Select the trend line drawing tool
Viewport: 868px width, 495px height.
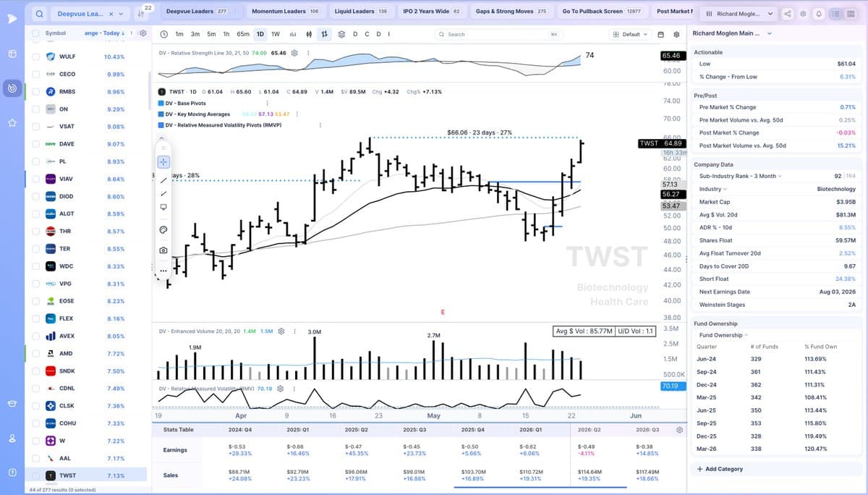pos(163,179)
